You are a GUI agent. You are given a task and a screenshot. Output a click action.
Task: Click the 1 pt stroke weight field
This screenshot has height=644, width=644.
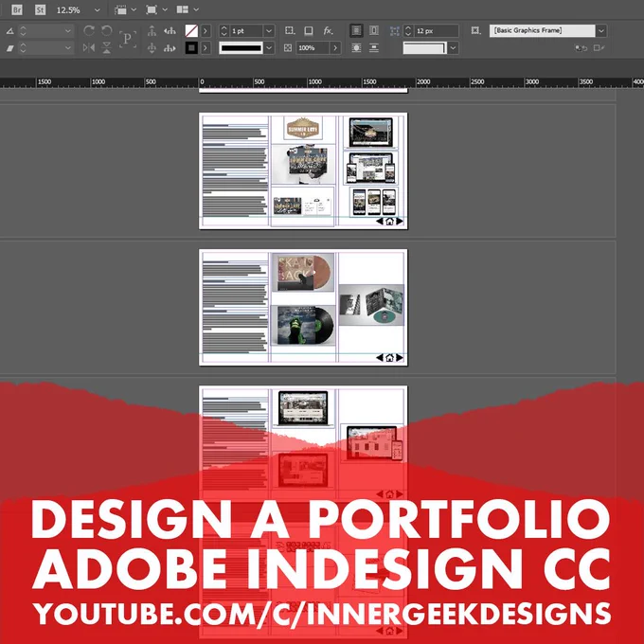245,31
